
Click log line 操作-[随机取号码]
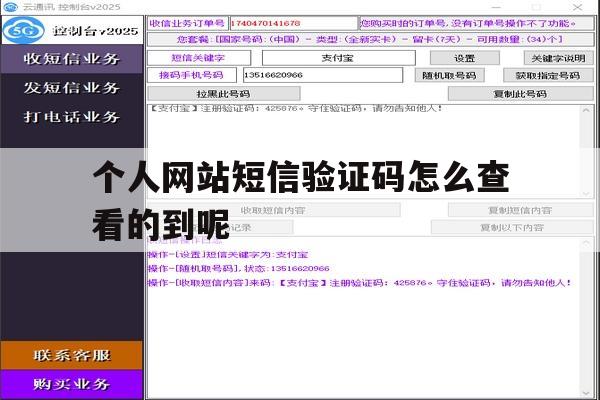pos(238,268)
